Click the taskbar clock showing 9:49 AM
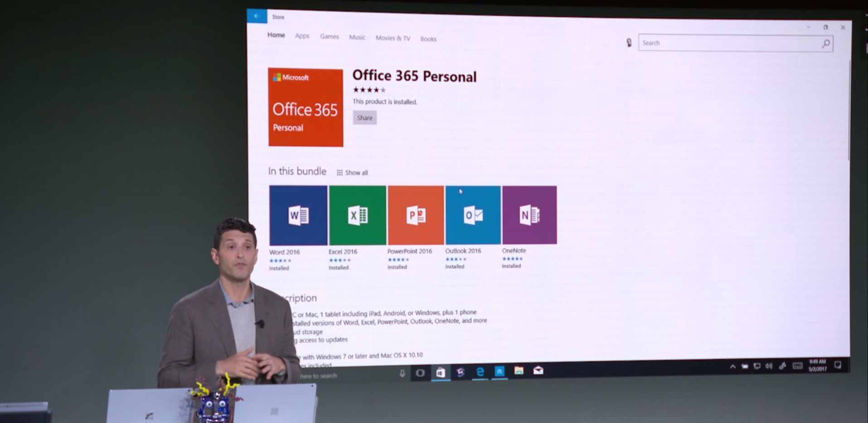Screen dimensions: 868x423 tap(818, 365)
